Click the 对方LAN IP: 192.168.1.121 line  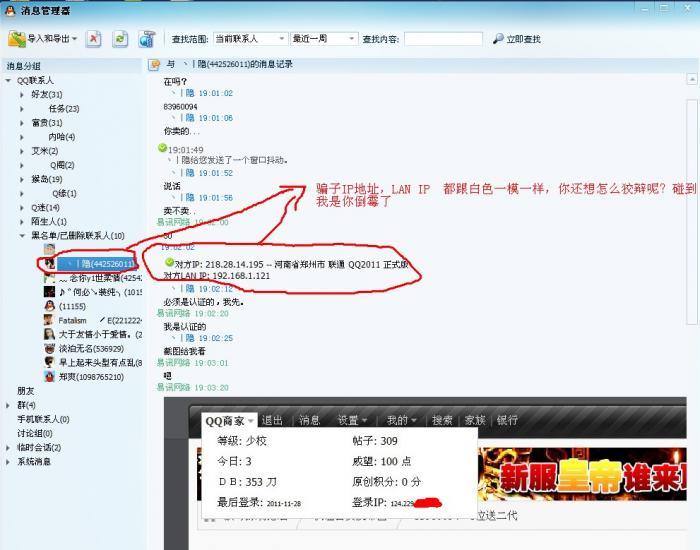point(217,276)
